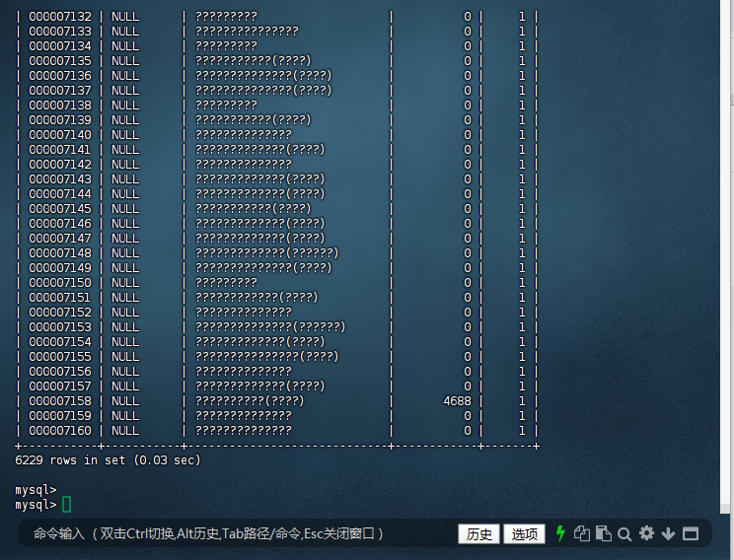Click the ID 000007155
The width and height of the screenshot is (734, 560).
coord(60,357)
